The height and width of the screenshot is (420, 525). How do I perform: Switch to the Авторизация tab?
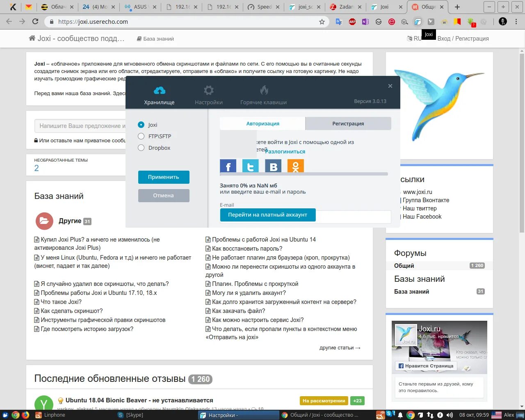(262, 123)
